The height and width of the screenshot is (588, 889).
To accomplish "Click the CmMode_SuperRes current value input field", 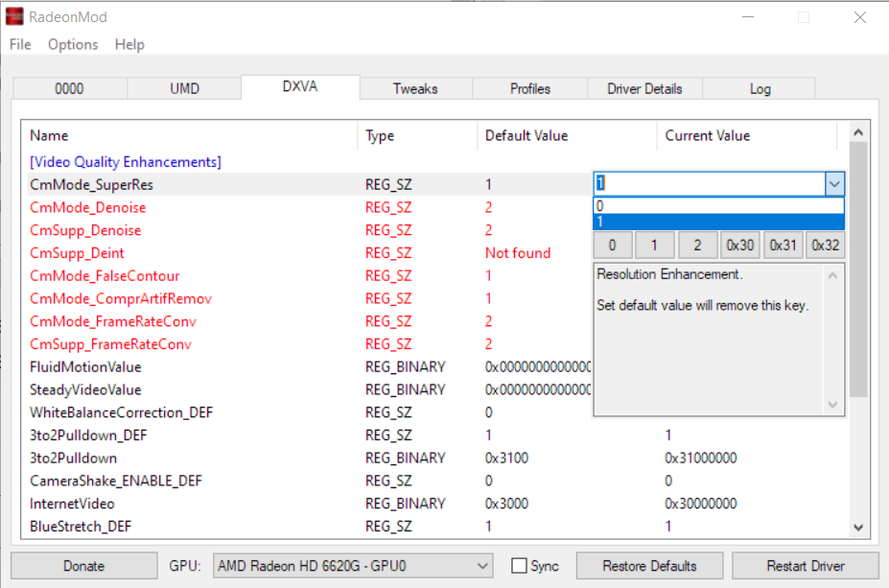I will (x=710, y=184).
